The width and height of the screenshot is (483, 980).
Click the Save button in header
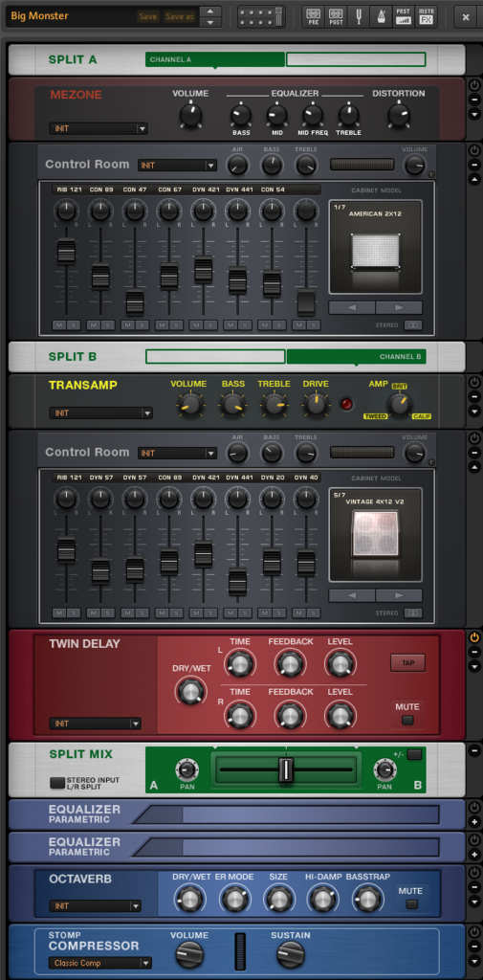tap(148, 17)
